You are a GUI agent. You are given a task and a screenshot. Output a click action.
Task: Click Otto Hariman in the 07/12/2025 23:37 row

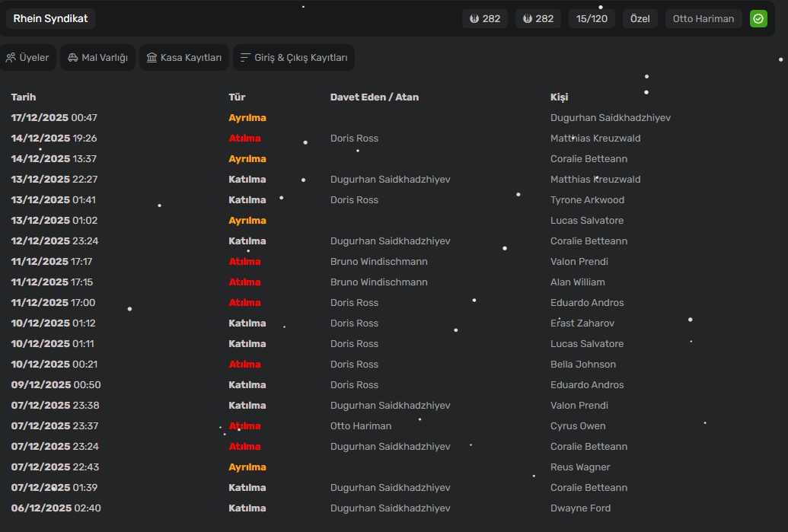pyautogui.click(x=361, y=426)
